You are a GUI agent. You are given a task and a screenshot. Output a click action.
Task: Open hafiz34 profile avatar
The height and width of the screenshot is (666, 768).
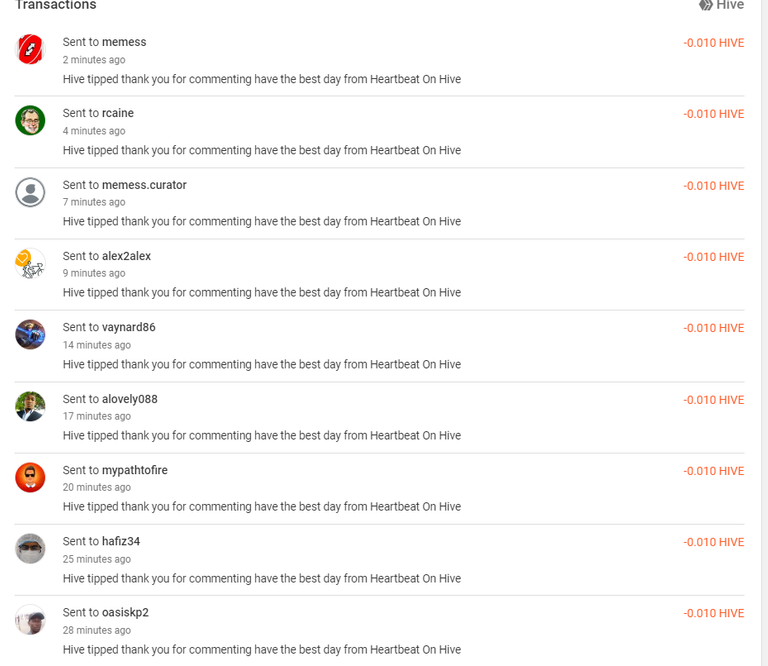coord(30,548)
